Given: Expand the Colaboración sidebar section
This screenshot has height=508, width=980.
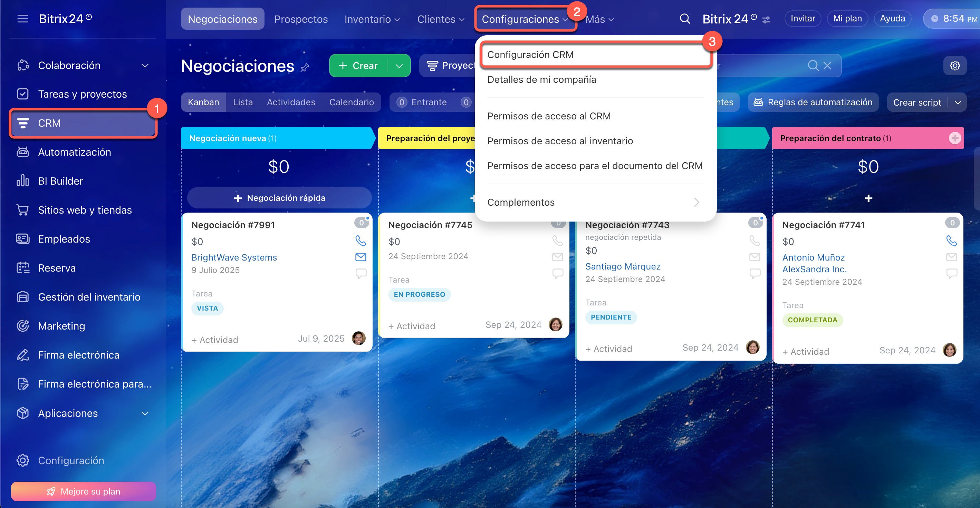Looking at the screenshot, I should pos(145,66).
